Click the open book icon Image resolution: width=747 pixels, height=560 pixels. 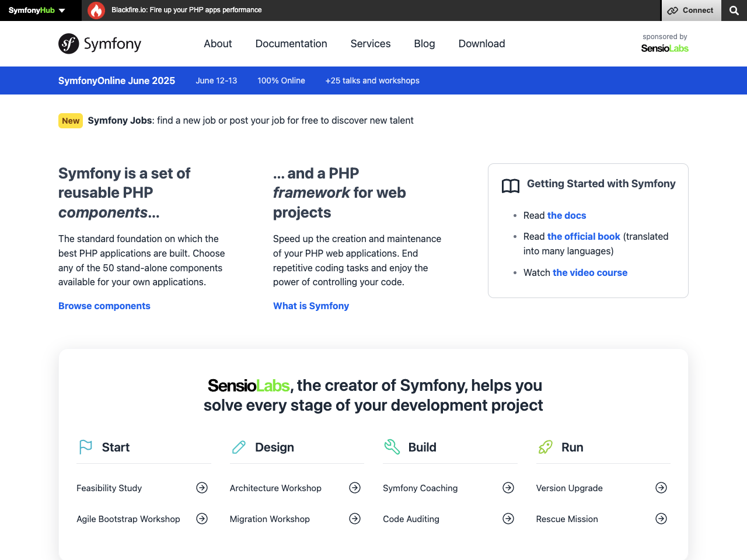[511, 186]
